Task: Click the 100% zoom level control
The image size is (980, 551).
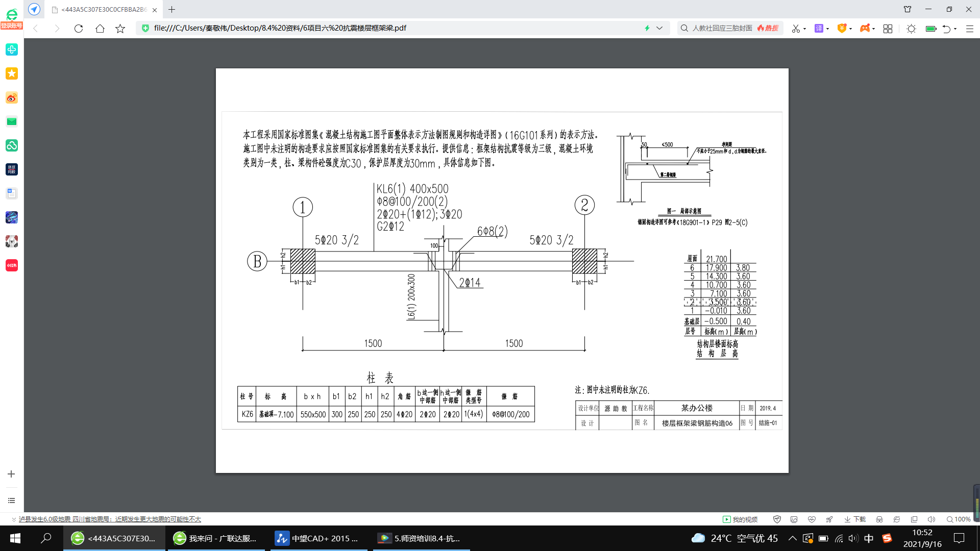Action: 959,519
